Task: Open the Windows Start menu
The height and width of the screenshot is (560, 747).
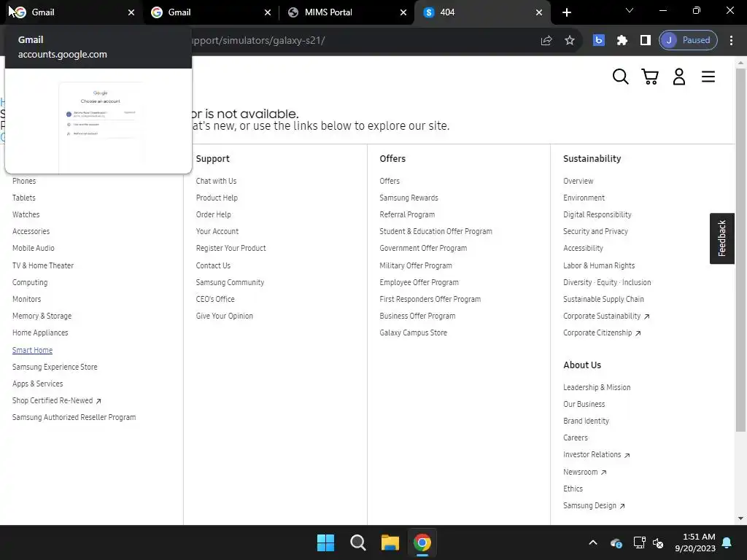Action: pos(325,542)
